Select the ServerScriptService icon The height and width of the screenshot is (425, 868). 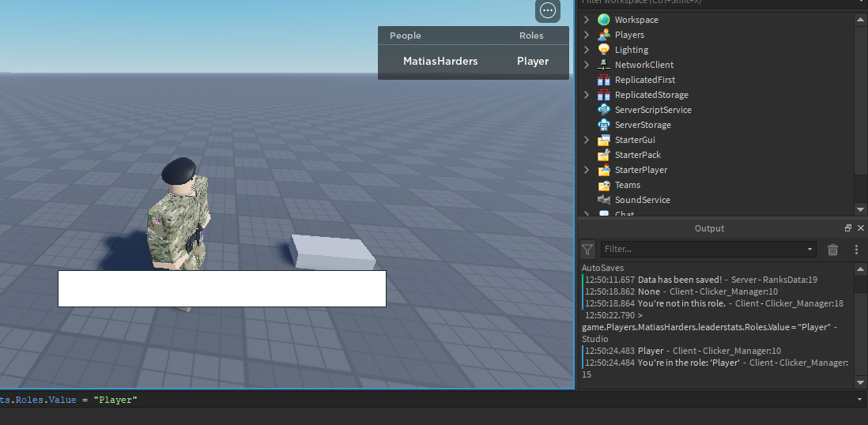point(603,110)
